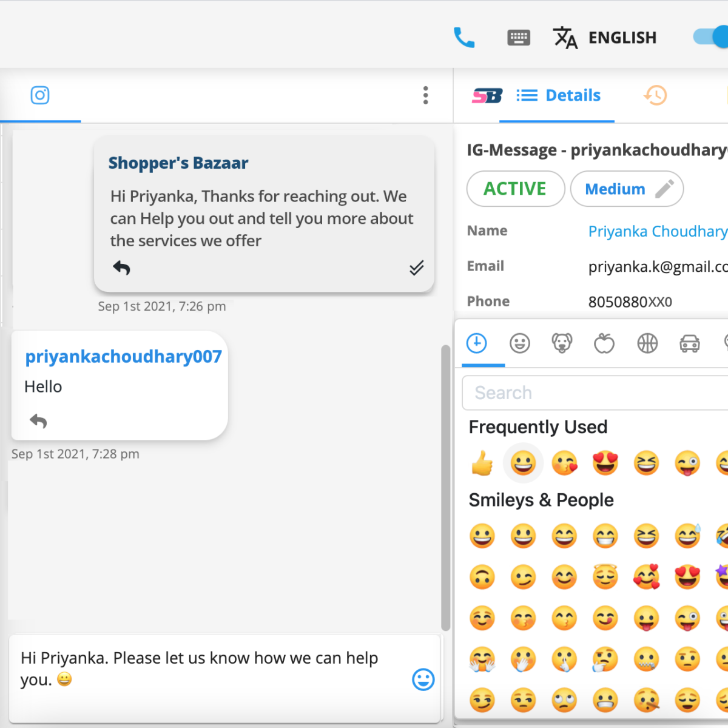Insert the grimacing face emoji in bottom row
Image resolution: width=728 pixels, height=728 pixels.
point(605,701)
